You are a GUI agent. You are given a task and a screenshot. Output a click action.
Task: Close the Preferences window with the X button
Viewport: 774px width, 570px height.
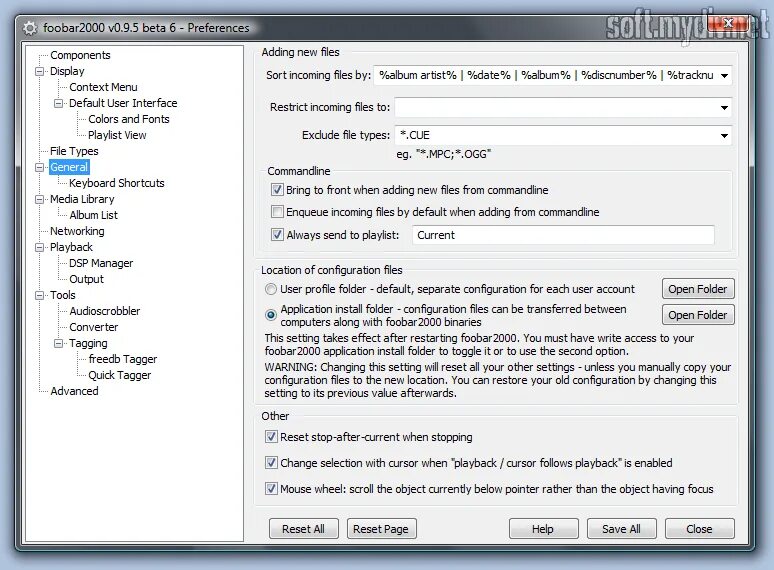pyautogui.click(x=728, y=23)
